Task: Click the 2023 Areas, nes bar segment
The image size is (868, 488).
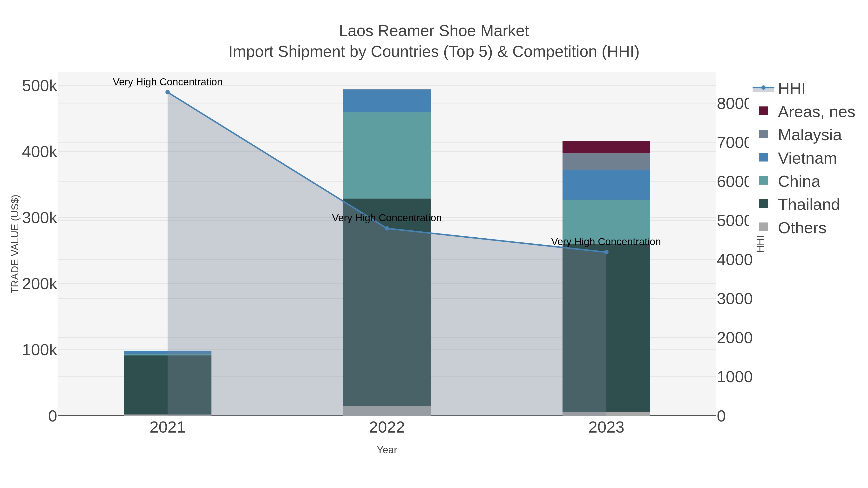Action: click(x=606, y=147)
